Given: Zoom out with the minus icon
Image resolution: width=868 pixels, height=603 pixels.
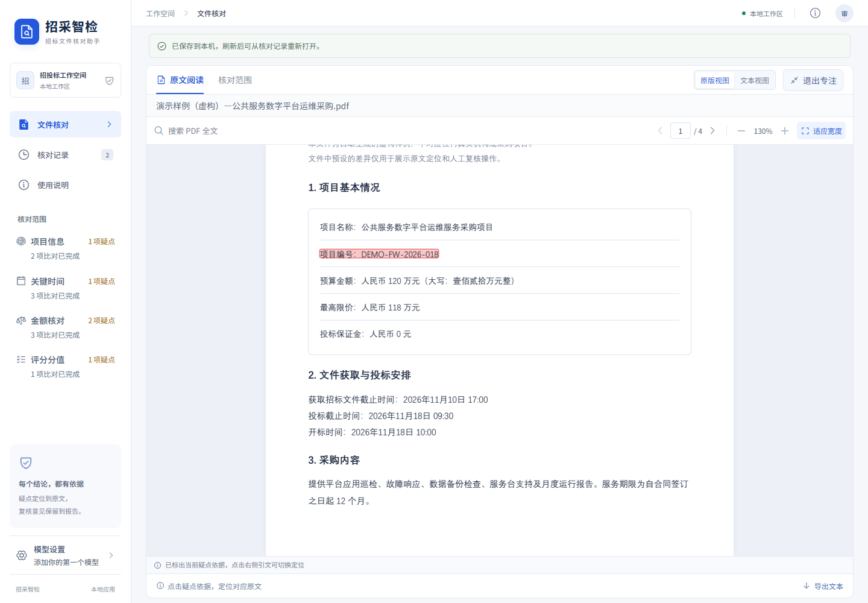Looking at the screenshot, I should click(741, 131).
